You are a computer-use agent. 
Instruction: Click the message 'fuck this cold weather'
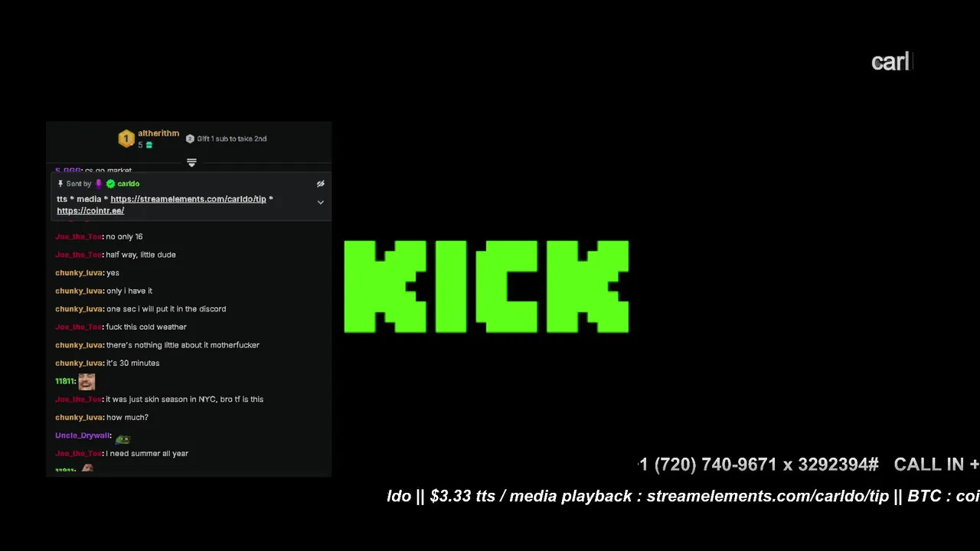146,327
